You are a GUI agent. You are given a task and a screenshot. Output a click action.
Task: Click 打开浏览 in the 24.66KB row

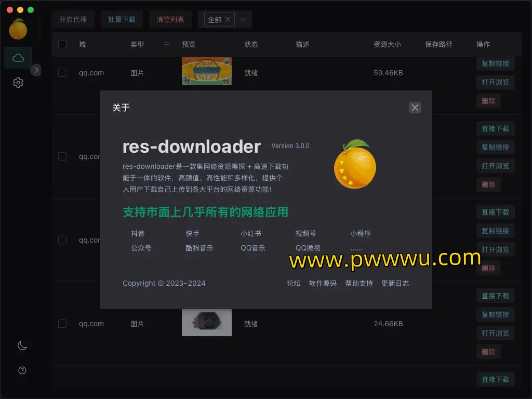(x=495, y=333)
